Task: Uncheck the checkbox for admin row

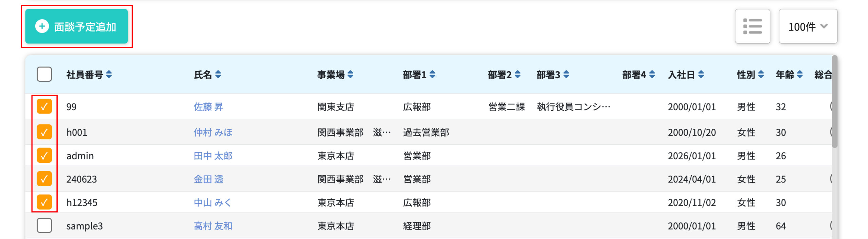Action: coord(44,155)
